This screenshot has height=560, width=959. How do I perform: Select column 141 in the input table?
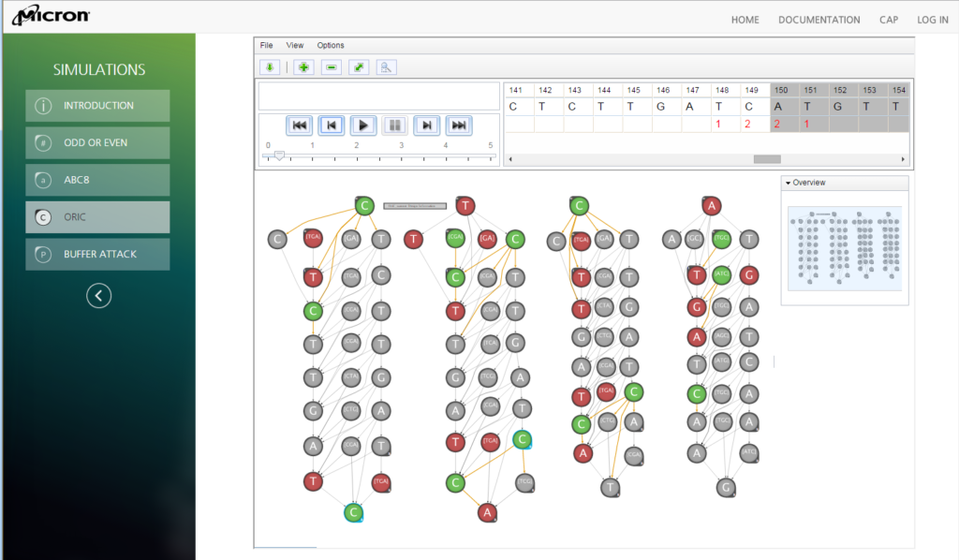coord(516,90)
